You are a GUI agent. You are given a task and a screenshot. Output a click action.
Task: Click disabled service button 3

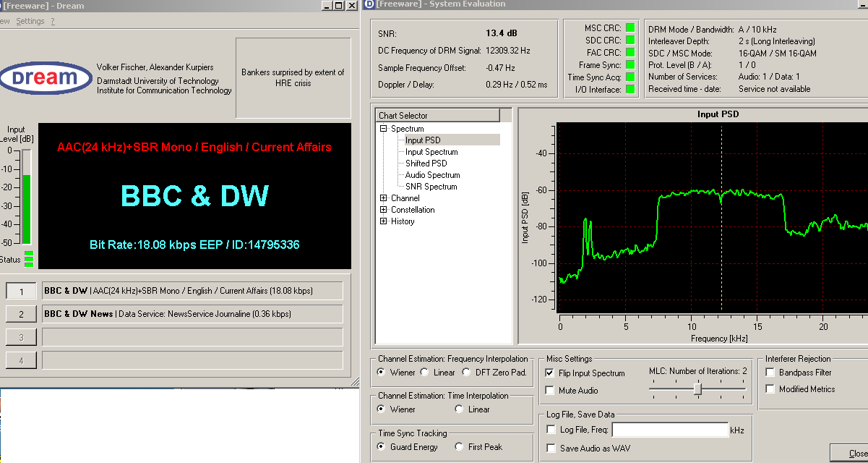[22, 338]
